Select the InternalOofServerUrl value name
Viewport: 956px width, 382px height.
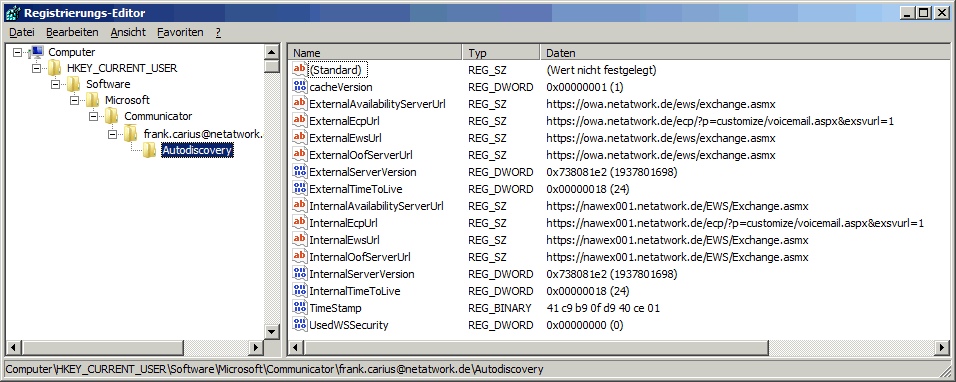360,257
